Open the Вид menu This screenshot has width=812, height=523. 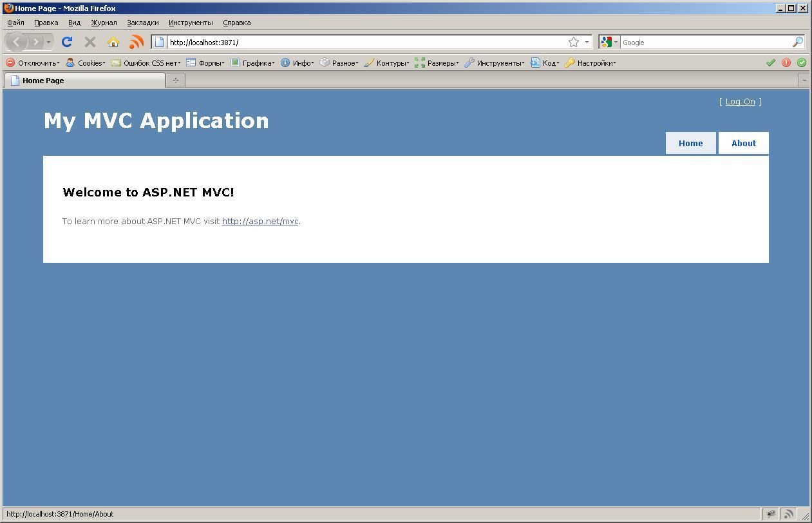pyautogui.click(x=75, y=23)
